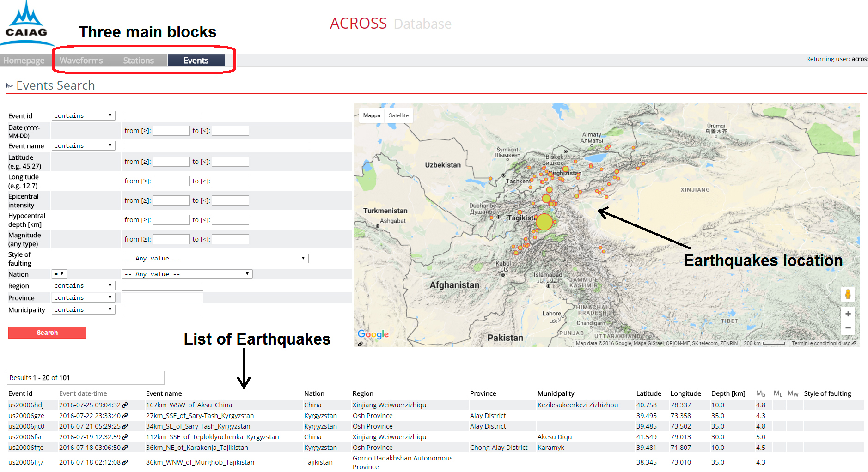Click the Date to field
868x472 pixels.
(x=230, y=131)
